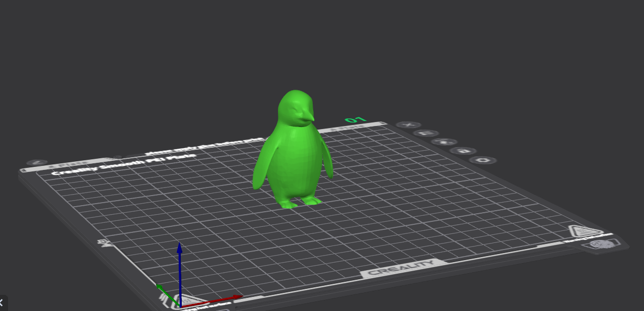Image resolution: width=644 pixels, height=311 pixels.
Task: Click the plate remove (X) icon
Action: coord(409,125)
